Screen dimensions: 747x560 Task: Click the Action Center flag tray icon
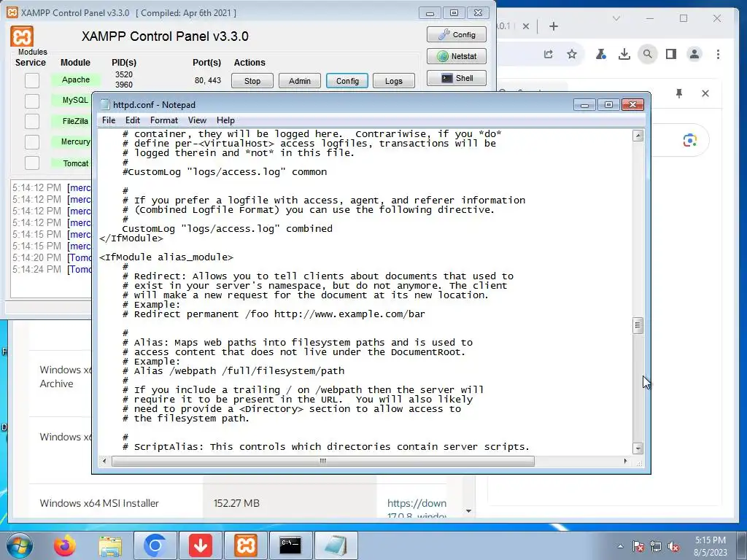click(638, 546)
